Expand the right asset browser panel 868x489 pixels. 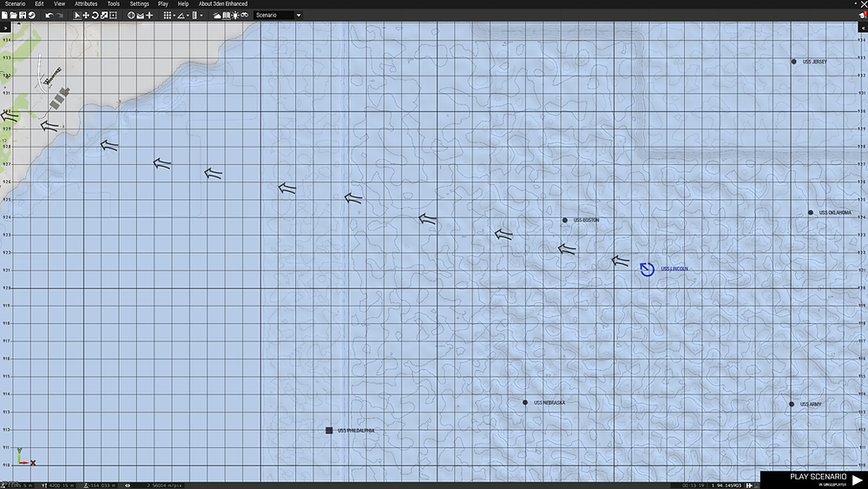pos(864,28)
